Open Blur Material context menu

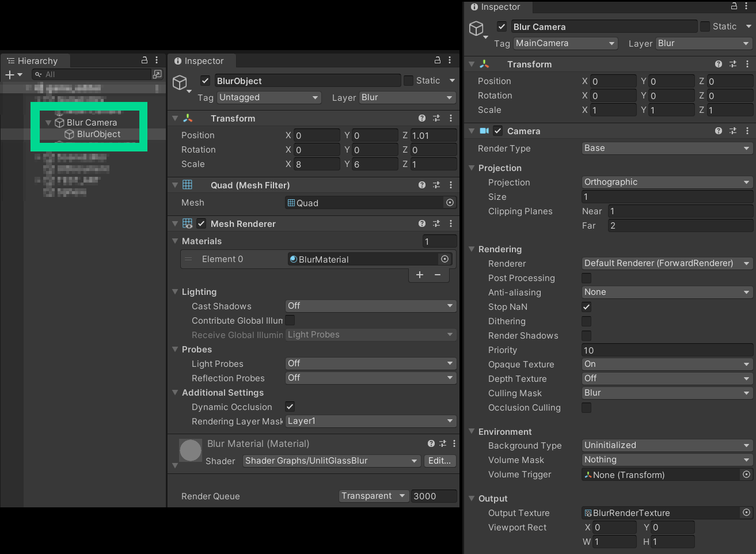point(454,443)
